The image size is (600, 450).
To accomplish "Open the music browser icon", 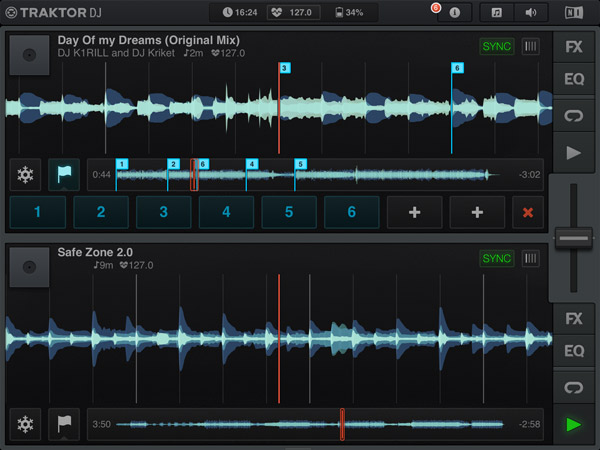I will (497, 13).
